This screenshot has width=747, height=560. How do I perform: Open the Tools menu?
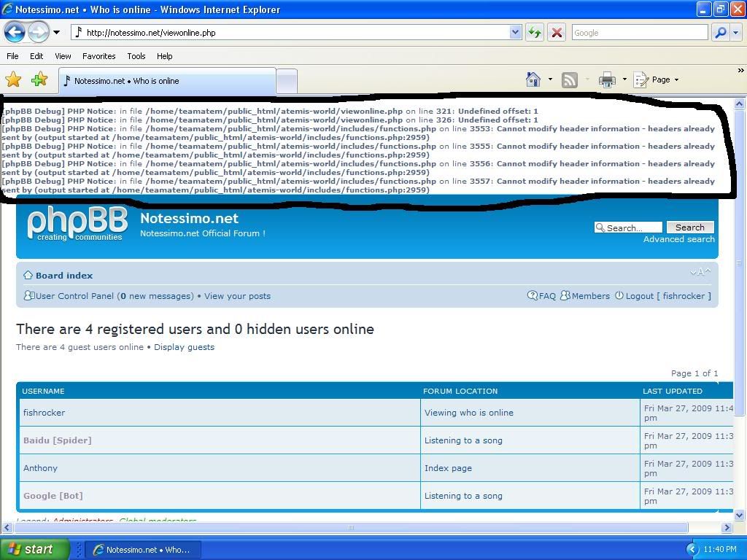click(136, 56)
